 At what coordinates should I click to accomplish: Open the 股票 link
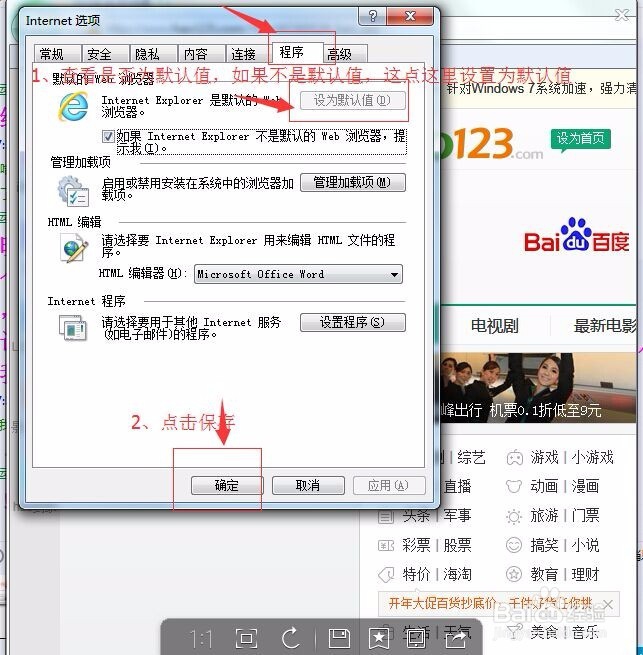[x=457, y=545]
